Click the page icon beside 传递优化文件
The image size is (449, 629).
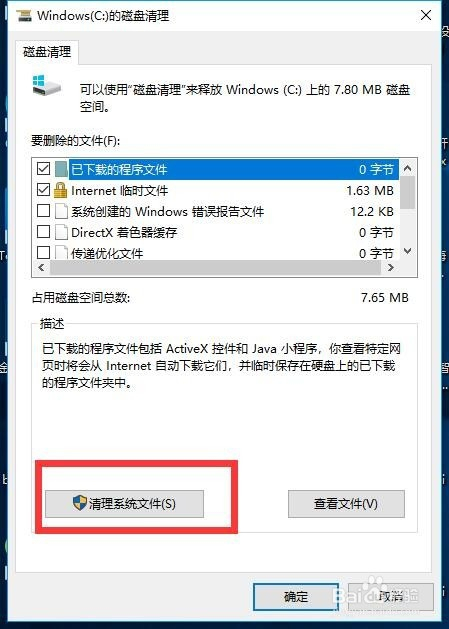[x=61, y=252]
